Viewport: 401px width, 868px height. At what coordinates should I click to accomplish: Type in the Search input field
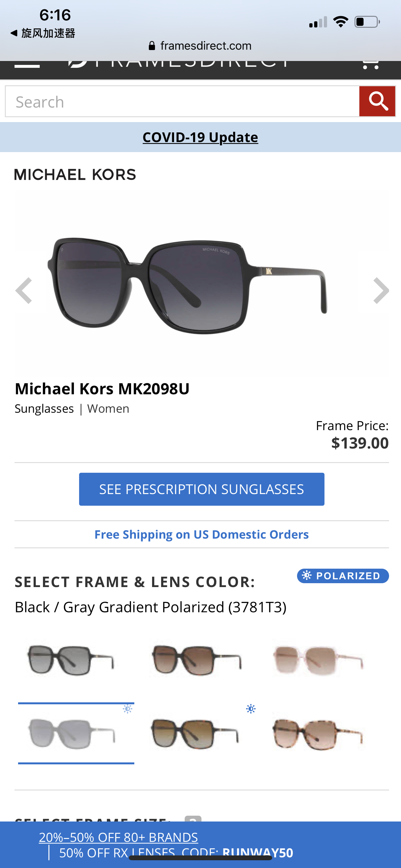click(182, 101)
